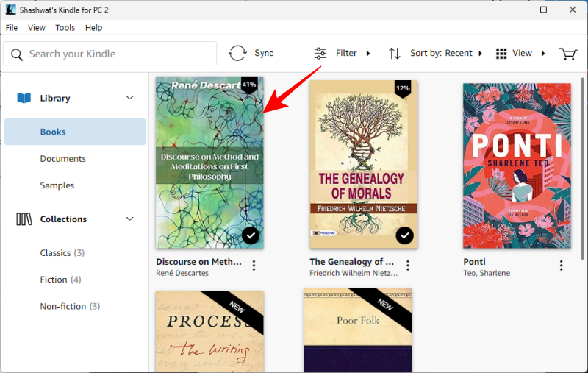Click the Sort by: Recent label
The height and width of the screenshot is (373, 588).
[441, 53]
